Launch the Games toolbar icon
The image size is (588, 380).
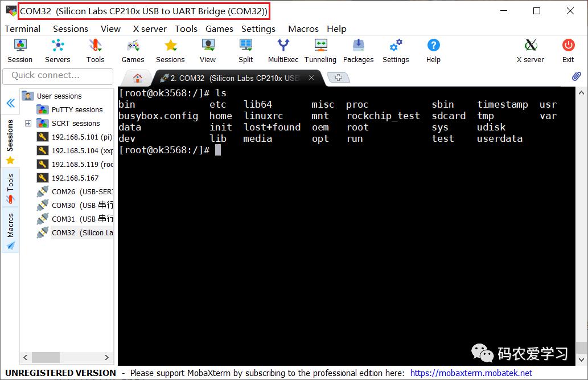click(133, 51)
